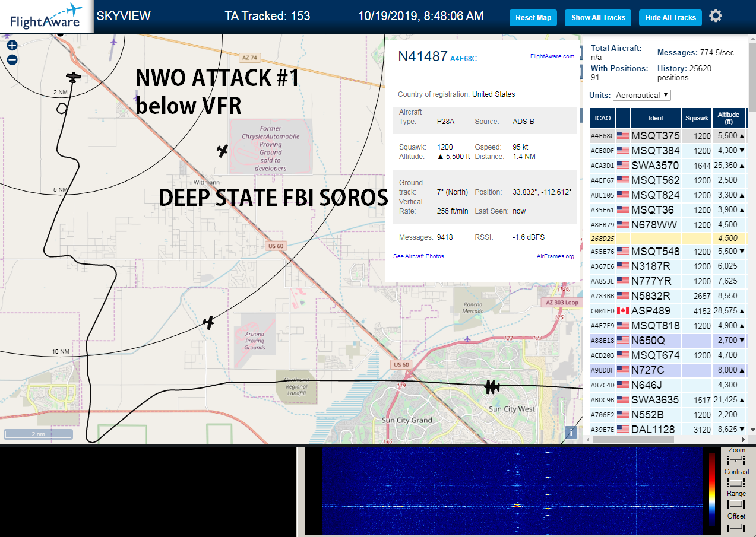The width and height of the screenshot is (756, 537).
Task: Click the Show All Tracks button
Action: click(x=598, y=18)
